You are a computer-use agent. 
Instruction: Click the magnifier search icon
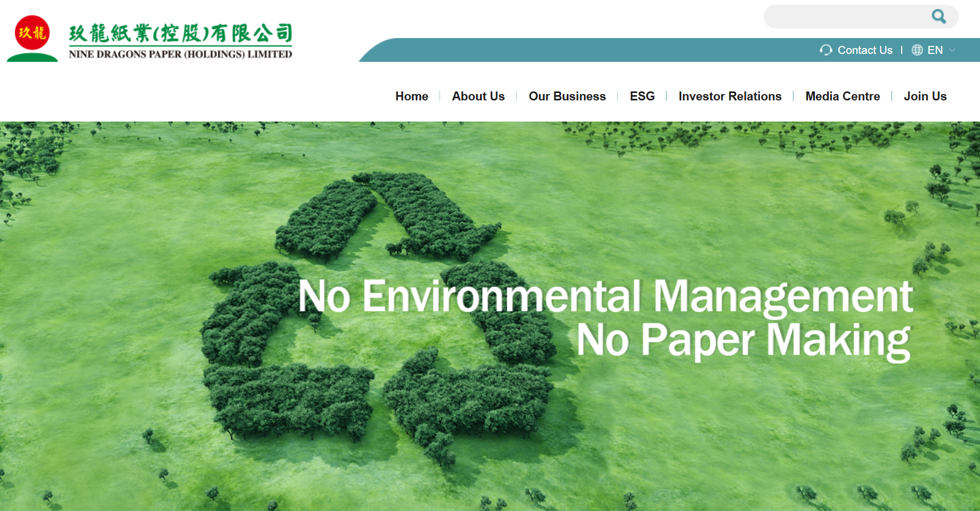pyautogui.click(x=939, y=16)
